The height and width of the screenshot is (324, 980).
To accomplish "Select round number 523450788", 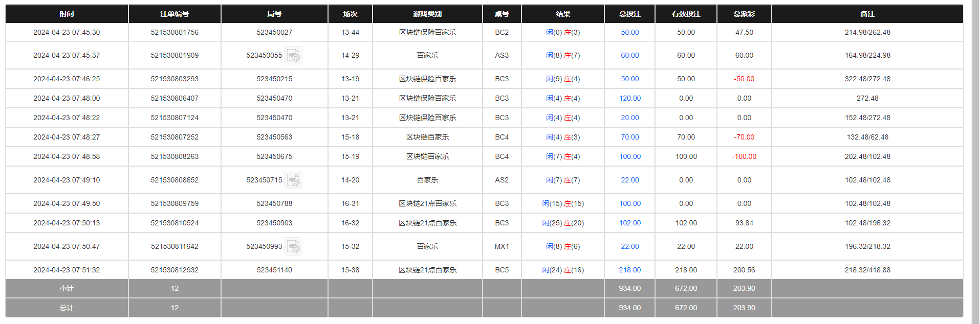I will (274, 203).
